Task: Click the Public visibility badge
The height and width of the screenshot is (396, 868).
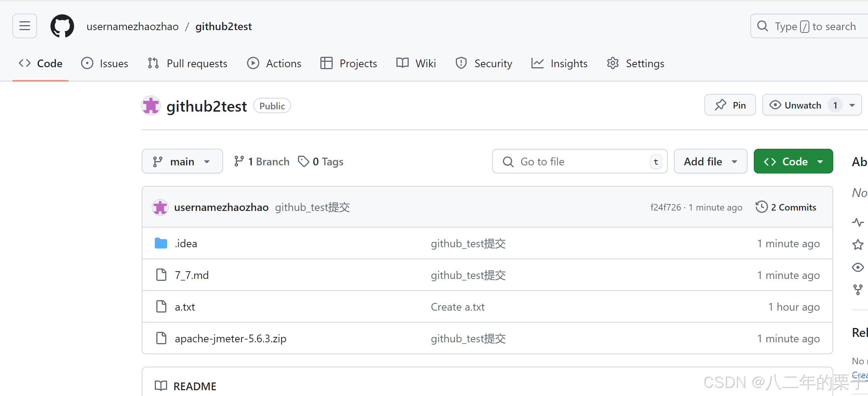Action: point(272,106)
